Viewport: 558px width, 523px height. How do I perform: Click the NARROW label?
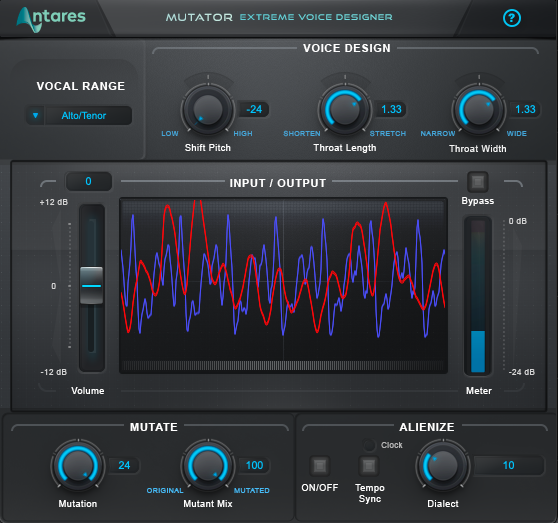438,133
